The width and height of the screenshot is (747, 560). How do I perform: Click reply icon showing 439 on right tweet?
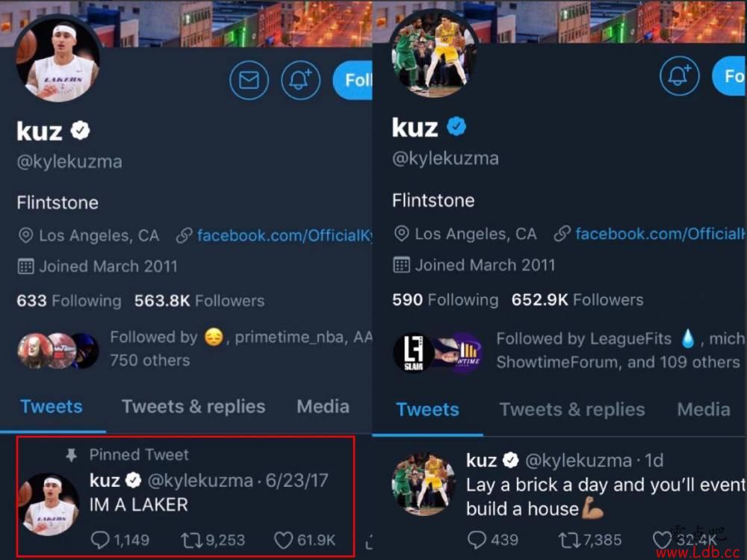coord(477,540)
